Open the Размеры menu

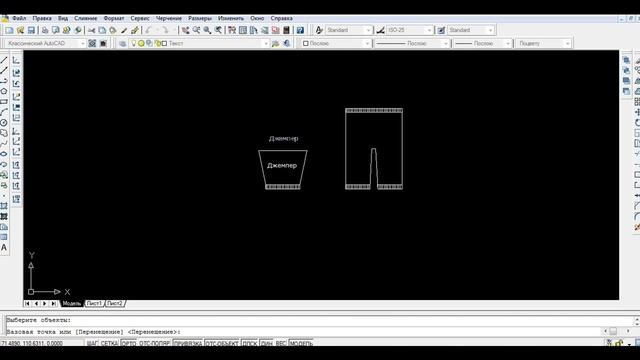(200, 18)
